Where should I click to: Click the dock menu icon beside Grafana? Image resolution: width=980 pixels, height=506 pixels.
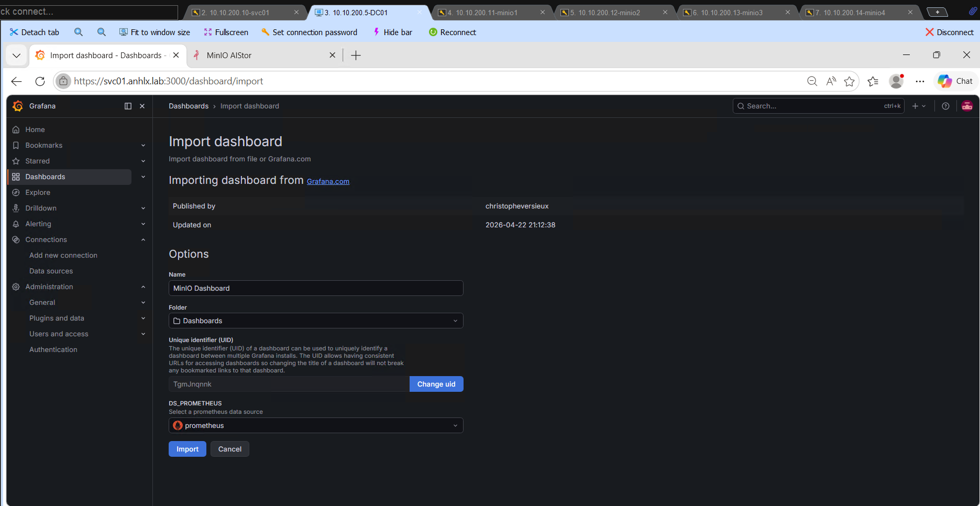(x=128, y=106)
